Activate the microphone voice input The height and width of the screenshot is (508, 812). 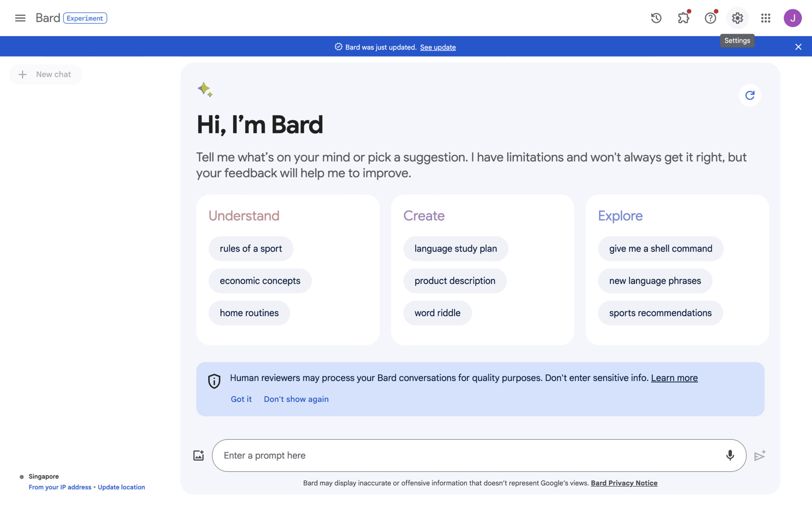tap(730, 456)
